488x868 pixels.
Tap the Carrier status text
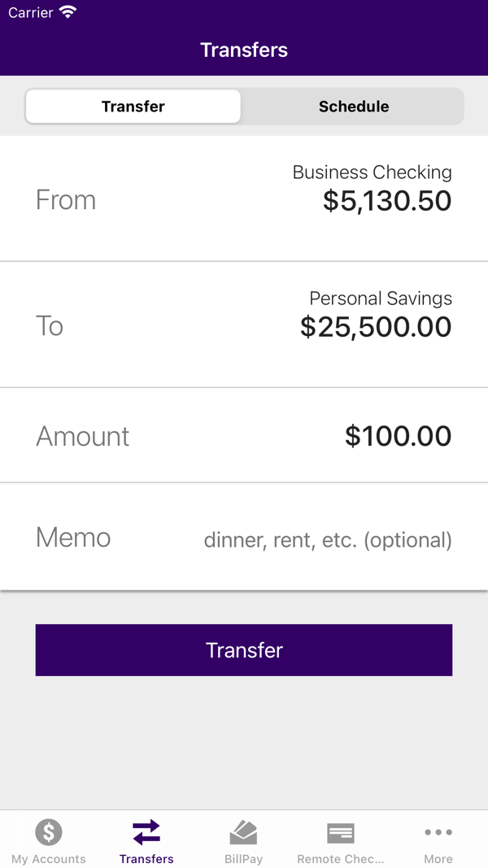click(30, 12)
